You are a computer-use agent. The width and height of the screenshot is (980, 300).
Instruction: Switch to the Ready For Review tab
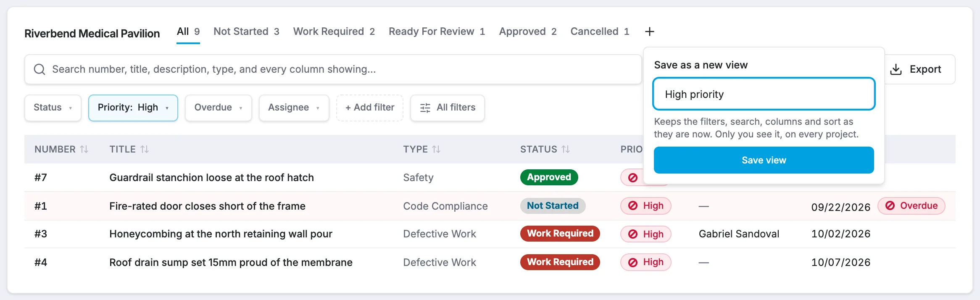click(x=437, y=32)
